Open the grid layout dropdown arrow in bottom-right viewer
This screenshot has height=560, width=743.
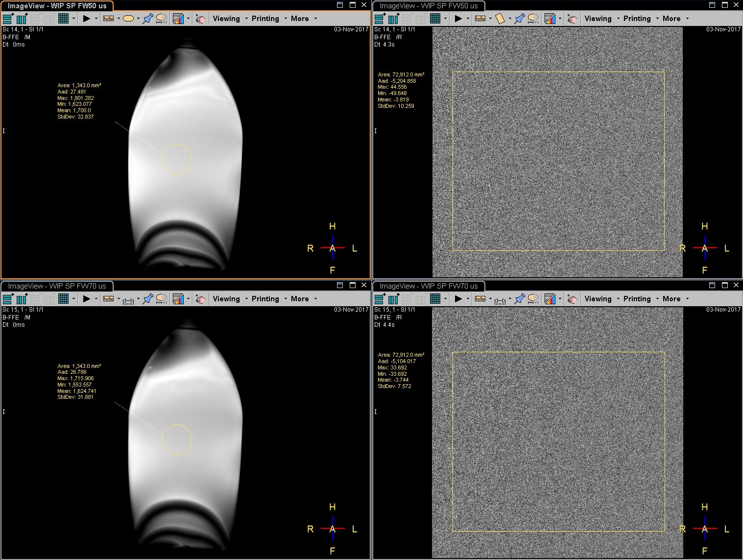click(445, 299)
